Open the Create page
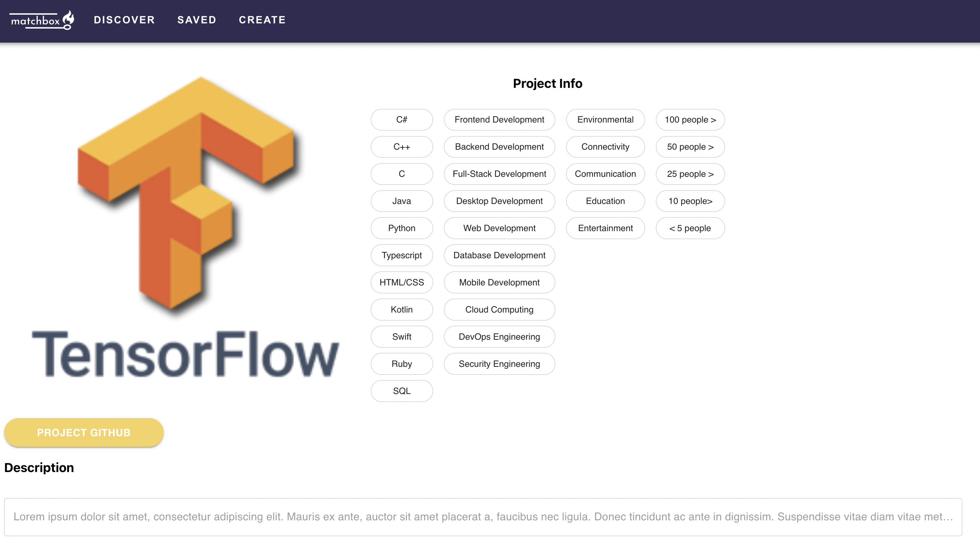The width and height of the screenshot is (980, 558). tap(262, 20)
